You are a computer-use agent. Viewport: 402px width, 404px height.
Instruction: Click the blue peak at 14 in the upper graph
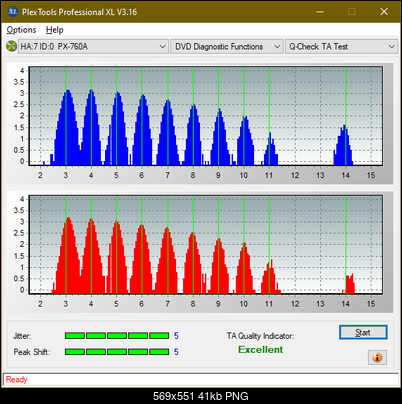click(343, 145)
